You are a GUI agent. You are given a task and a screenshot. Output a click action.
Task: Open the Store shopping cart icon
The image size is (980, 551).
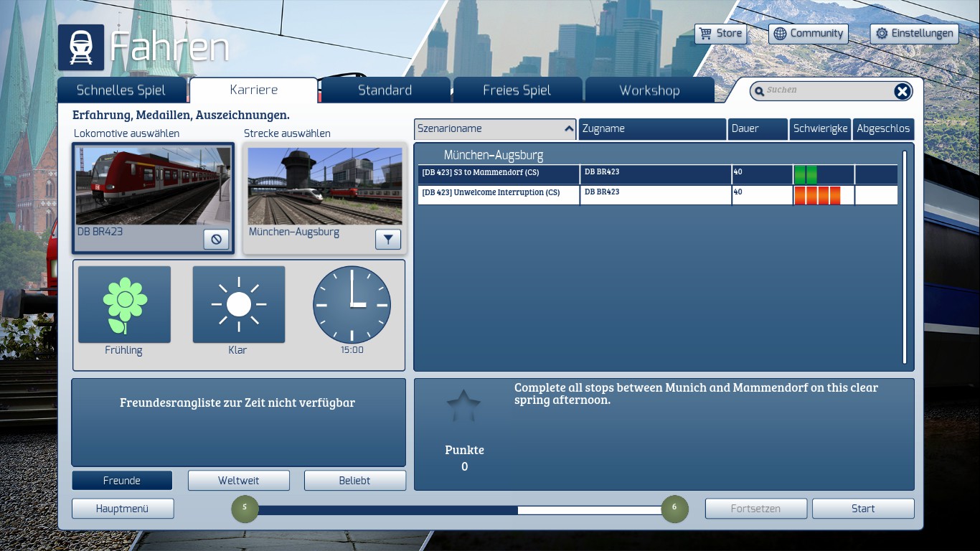click(x=706, y=34)
